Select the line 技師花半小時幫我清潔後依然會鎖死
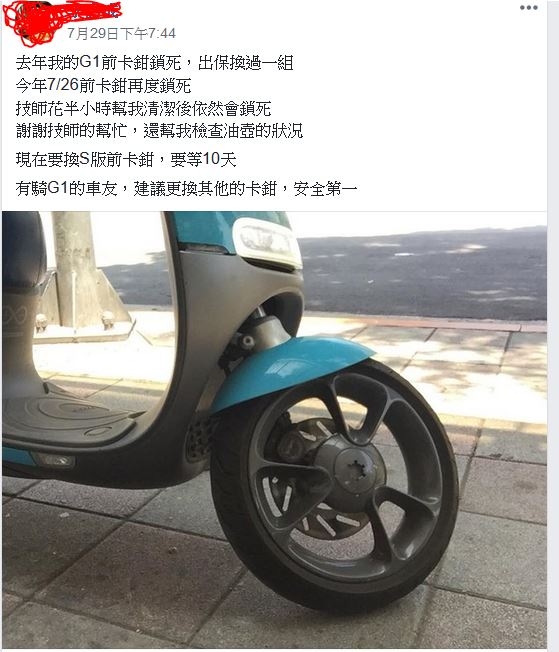Screen dimensions: 559x652 pos(143,109)
